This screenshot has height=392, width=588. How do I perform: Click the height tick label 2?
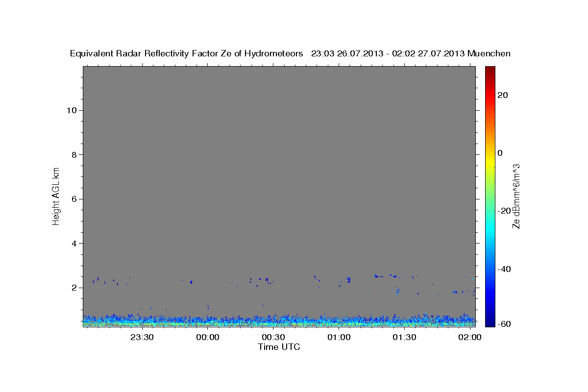coord(74,288)
